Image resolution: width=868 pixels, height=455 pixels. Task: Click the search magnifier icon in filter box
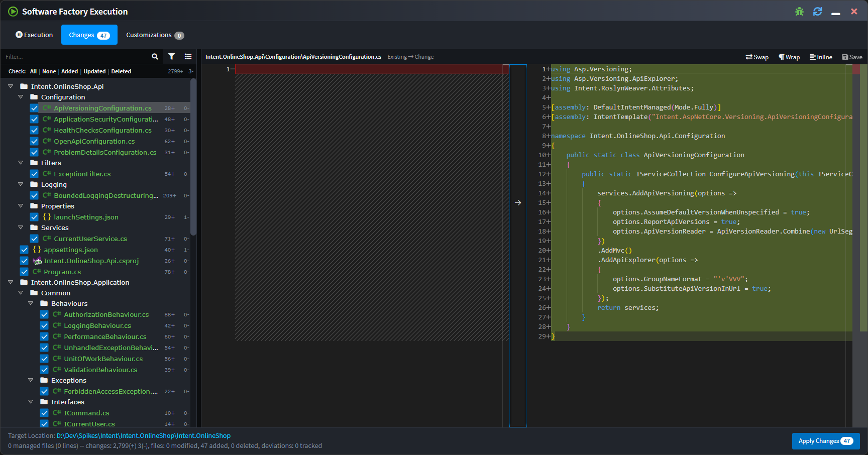(155, 57)
